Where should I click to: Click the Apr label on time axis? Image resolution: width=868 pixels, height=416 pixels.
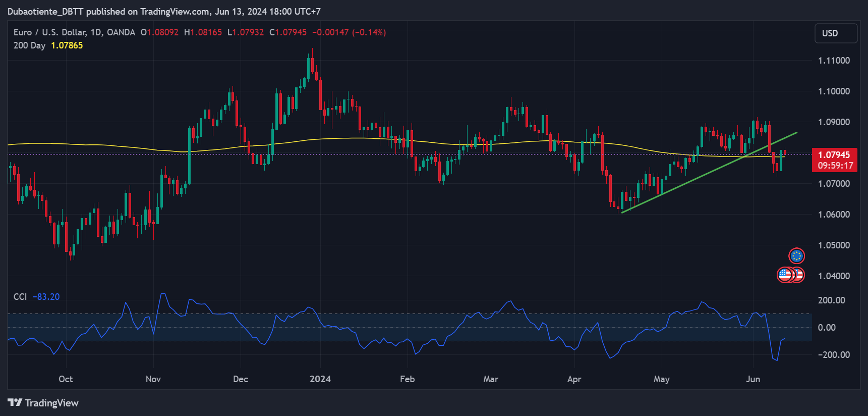[574, 379]
